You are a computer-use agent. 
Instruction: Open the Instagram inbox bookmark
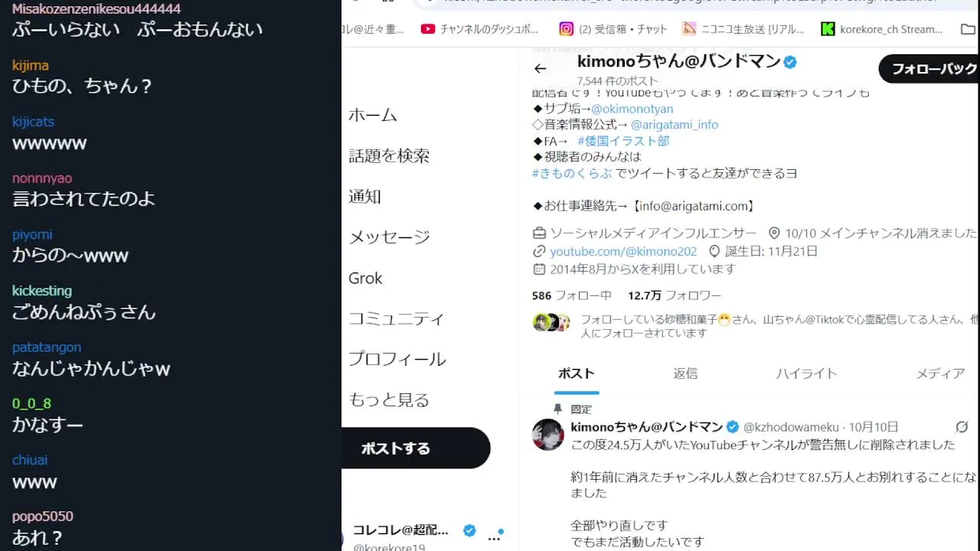click(x=612, y=29)
